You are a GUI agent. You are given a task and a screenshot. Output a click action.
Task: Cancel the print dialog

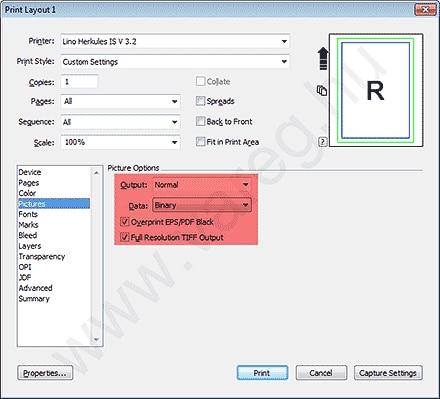321,373
